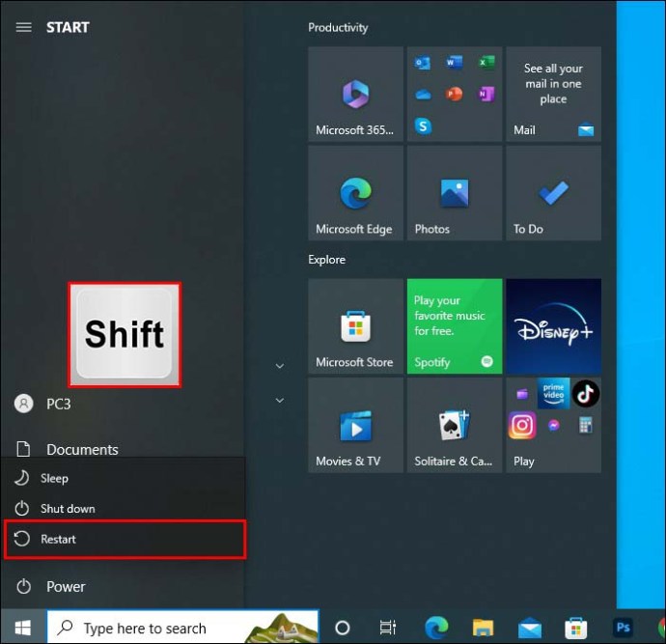Choose Restart in the power menu

[x=125, y=539]
